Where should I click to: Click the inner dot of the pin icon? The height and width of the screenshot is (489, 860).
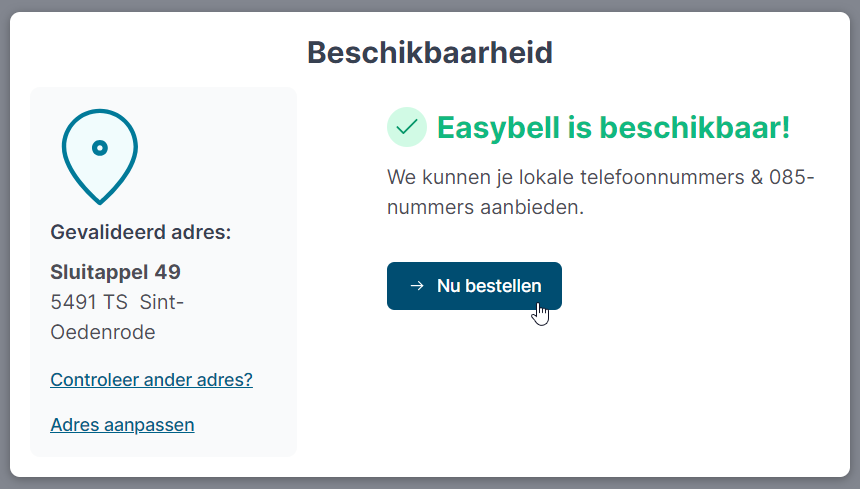point(99,148)
